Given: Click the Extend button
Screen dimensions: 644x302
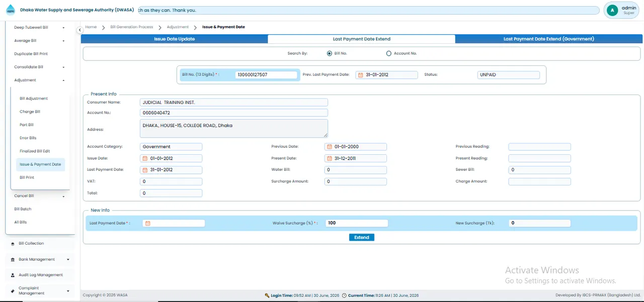Looking at the screenshot, I should [x=362, y=237].
